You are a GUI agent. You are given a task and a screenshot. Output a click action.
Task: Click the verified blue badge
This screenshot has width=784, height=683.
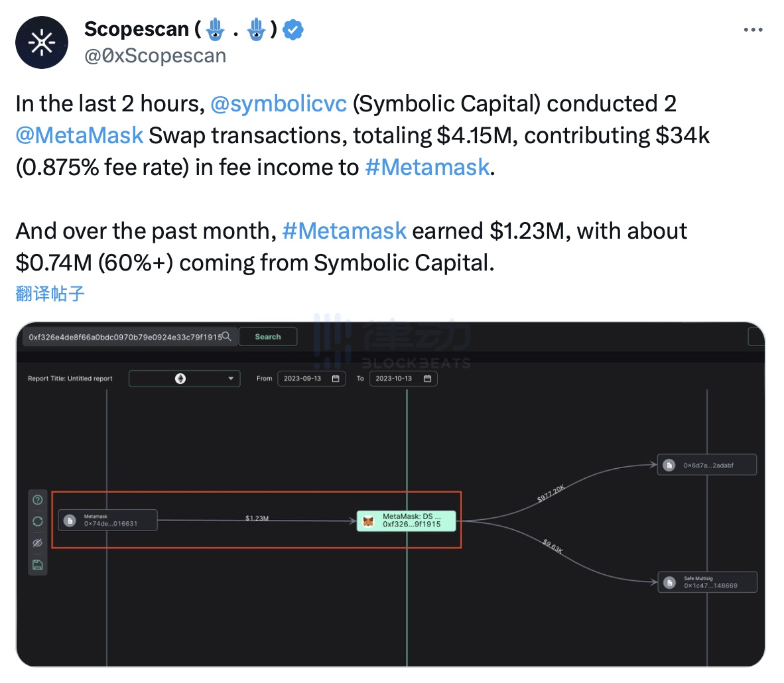pos(294,29)
